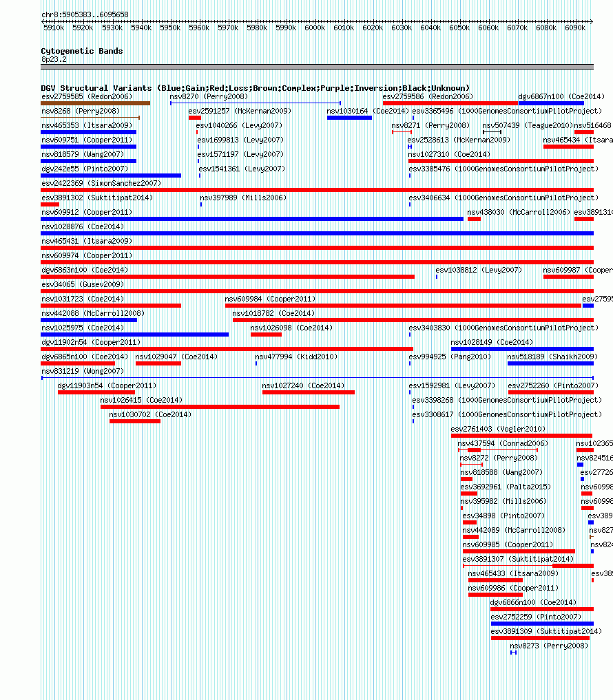
Task: Select esv2752259 (Pinto2007) label
Action: [536, 617]
